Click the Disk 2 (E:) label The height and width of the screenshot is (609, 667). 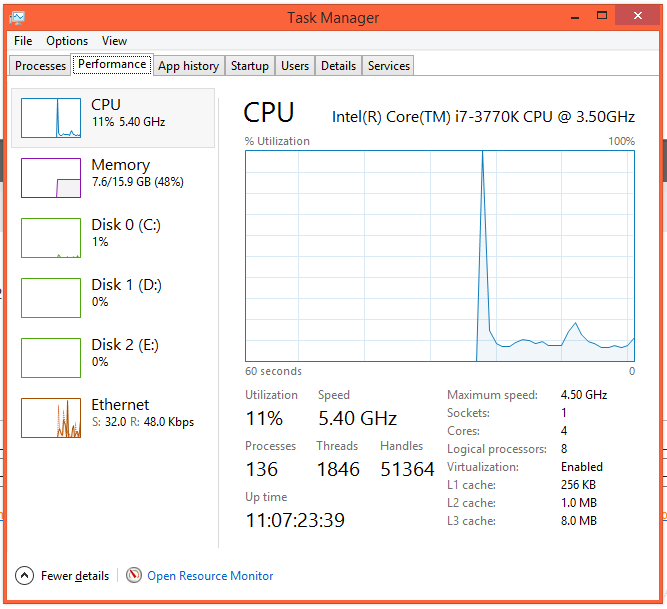(125, 344)
